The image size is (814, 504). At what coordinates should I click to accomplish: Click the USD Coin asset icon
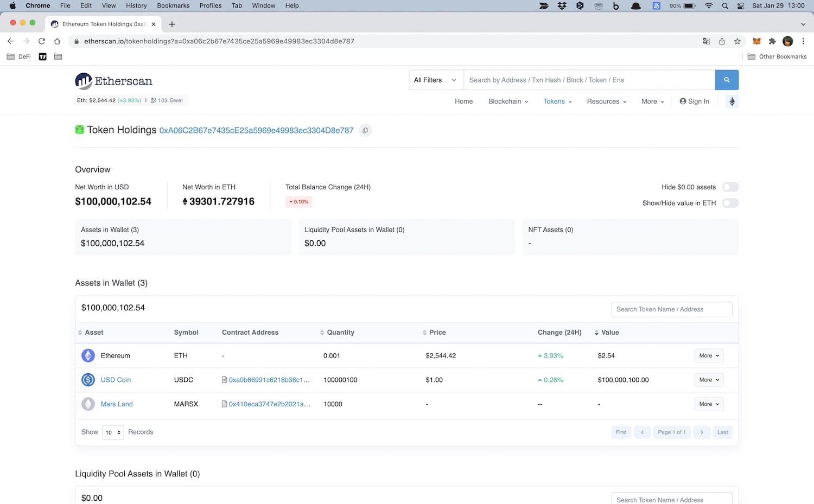click(x=88, y=380)
